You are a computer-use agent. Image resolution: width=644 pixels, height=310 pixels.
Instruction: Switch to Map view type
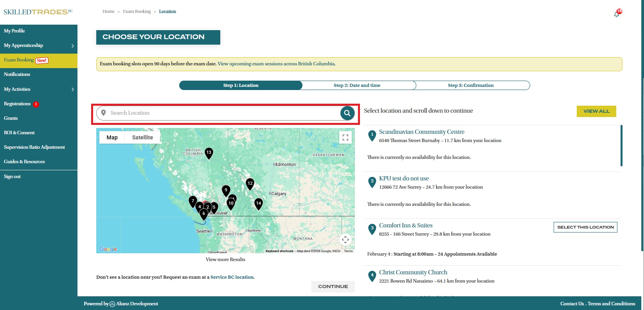tap(112, 137)
